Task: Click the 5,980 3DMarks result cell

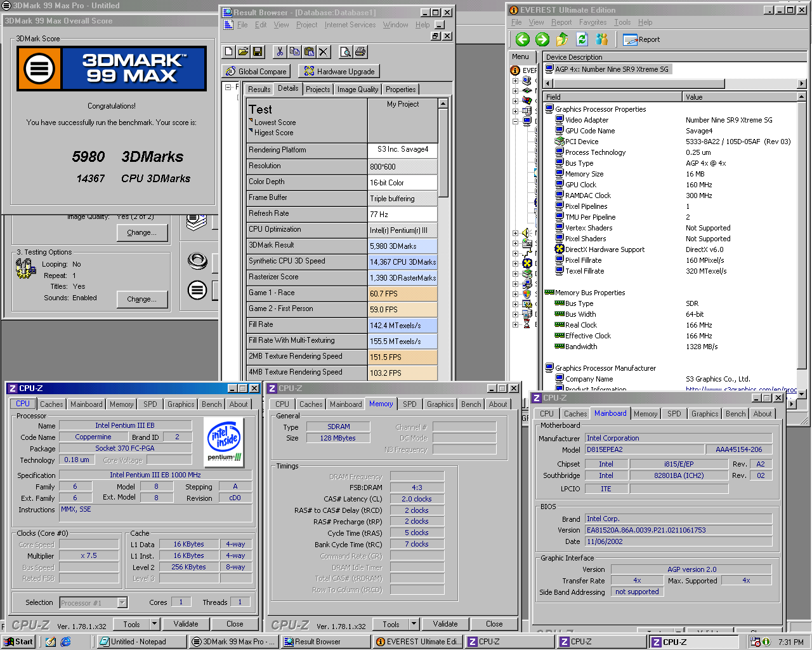Action: pos(403,246)
